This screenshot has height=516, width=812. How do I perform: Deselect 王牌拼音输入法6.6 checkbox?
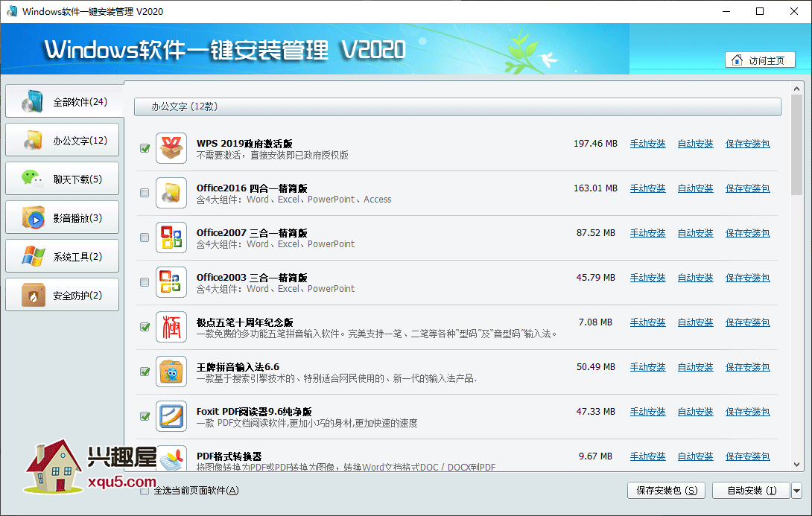coord(145,372)
